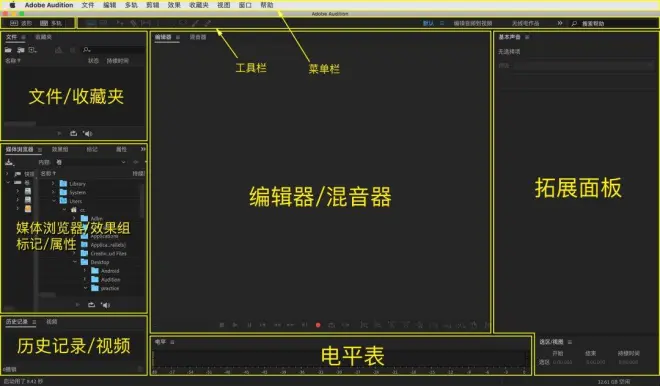Open the 窗口 menu in the menu bar
This screenshot has width=660, height=386.
click(x=245, y=5)
